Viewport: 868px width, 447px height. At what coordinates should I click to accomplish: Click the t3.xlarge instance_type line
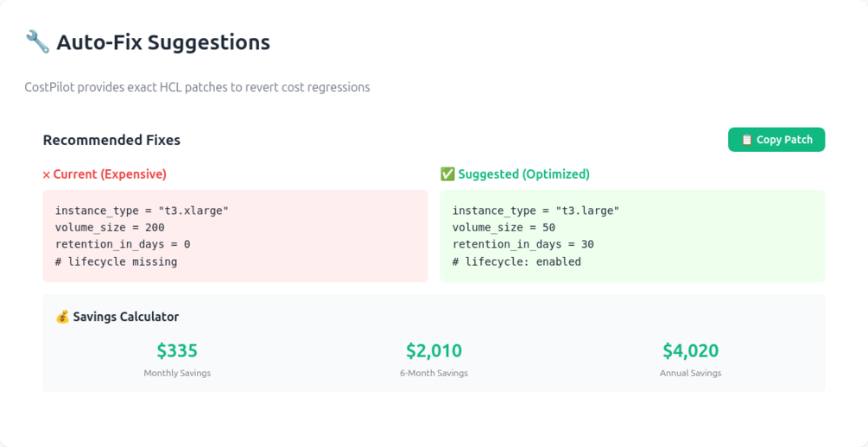click(142, 211)
